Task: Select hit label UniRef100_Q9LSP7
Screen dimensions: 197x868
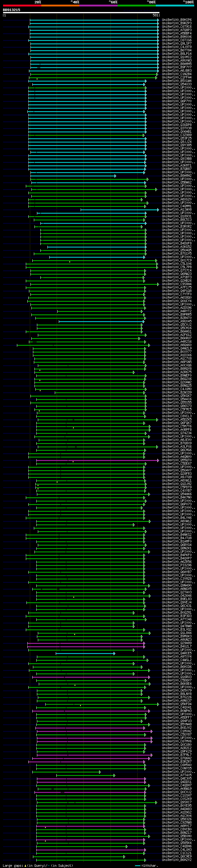Action: [176, 43]
